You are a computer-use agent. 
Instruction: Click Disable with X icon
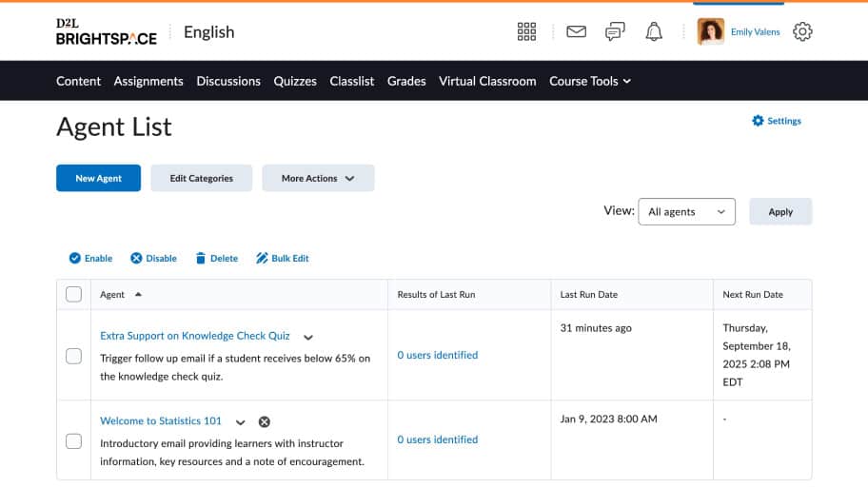(x=154, y=259)
